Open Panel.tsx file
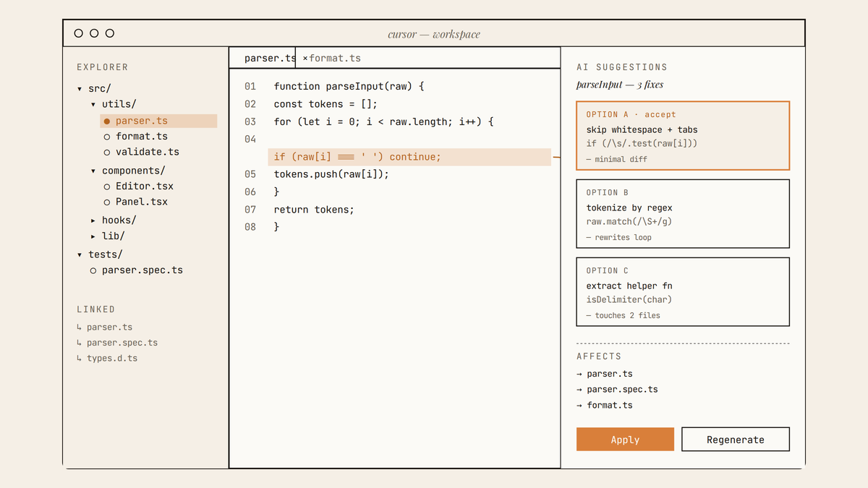Screen dimensions: 868x488 click(136, 202)
